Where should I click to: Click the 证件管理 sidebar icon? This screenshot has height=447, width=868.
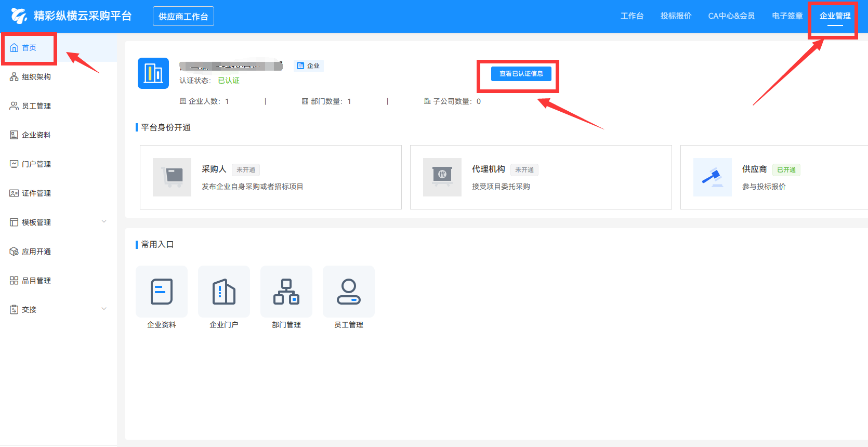[x=14, y=193]
